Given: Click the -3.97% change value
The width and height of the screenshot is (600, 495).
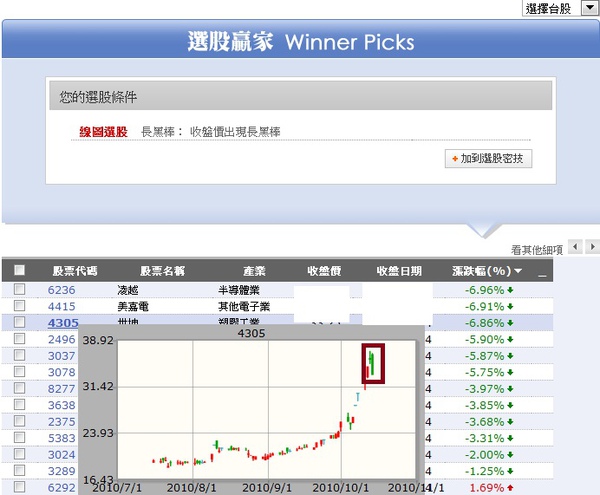Looking at the screenshot, I should pos(484,389).
